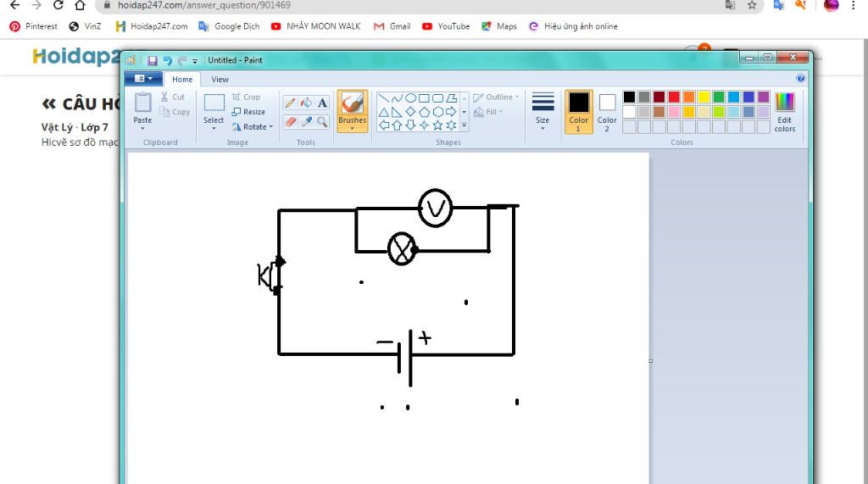The height and width of the screenshot is (484, 868).
Task: Open the Maps bookmark
Action: [x=498, y=26]
